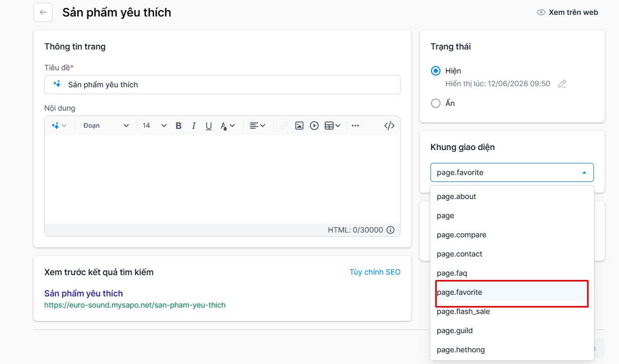
Task: Choose page.favorite template option
Action: pyautogui.click(x=512, y=292)
